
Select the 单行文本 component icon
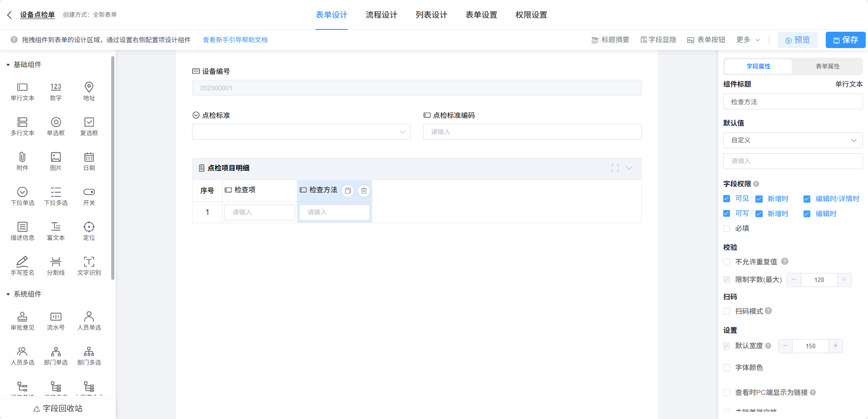22,87
